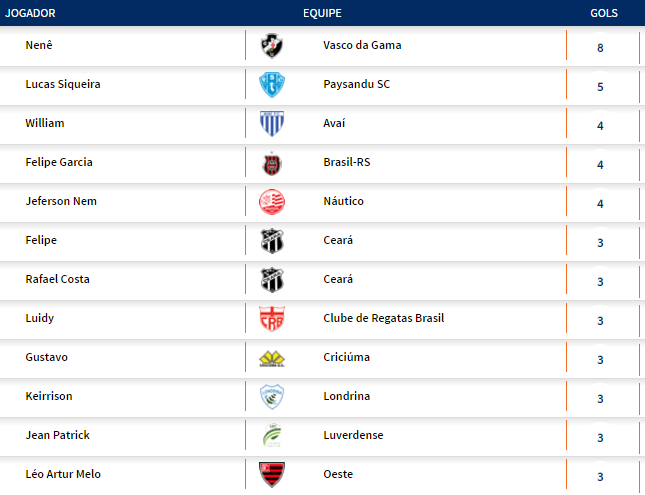Image resolution: width=645 pixels, height=495 pixels.
Task: Click Nenê's goal count of 8
Action: click(x=600, y=47)
